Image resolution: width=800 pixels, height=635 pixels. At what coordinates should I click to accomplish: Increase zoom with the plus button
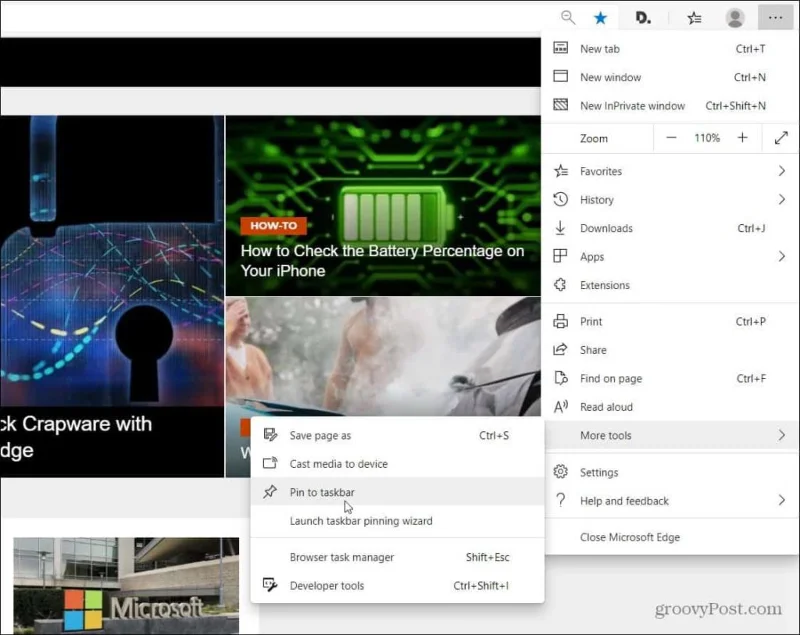click(x=742, y=138)
